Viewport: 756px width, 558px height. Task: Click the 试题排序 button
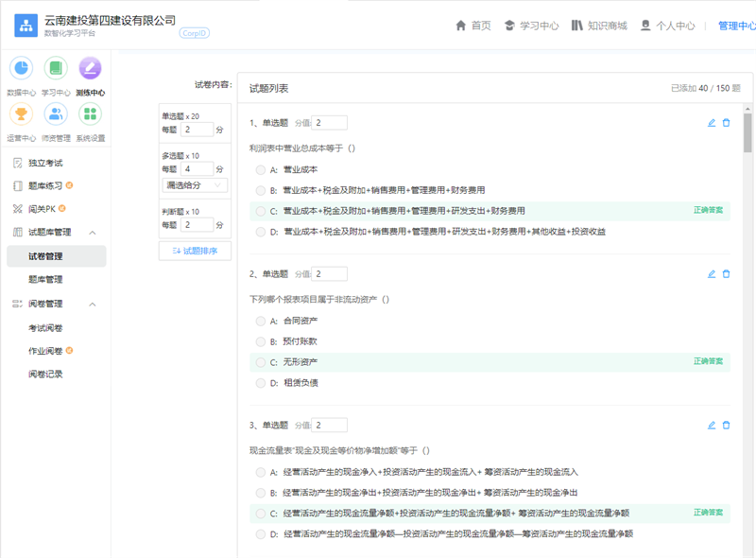click(195, 251)
